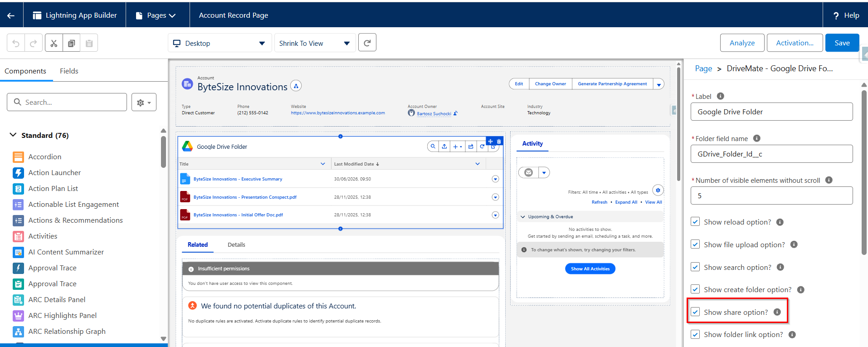The width and height of the screenshot is (868, 347).
Task: Click the Action Launcher lightning icon
Action: click(18, 173)
